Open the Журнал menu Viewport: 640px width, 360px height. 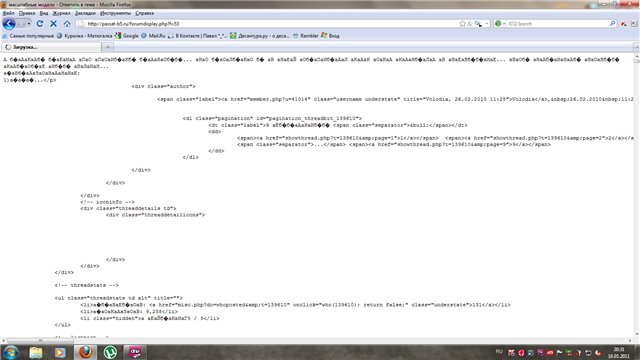(x=61, y=13)
